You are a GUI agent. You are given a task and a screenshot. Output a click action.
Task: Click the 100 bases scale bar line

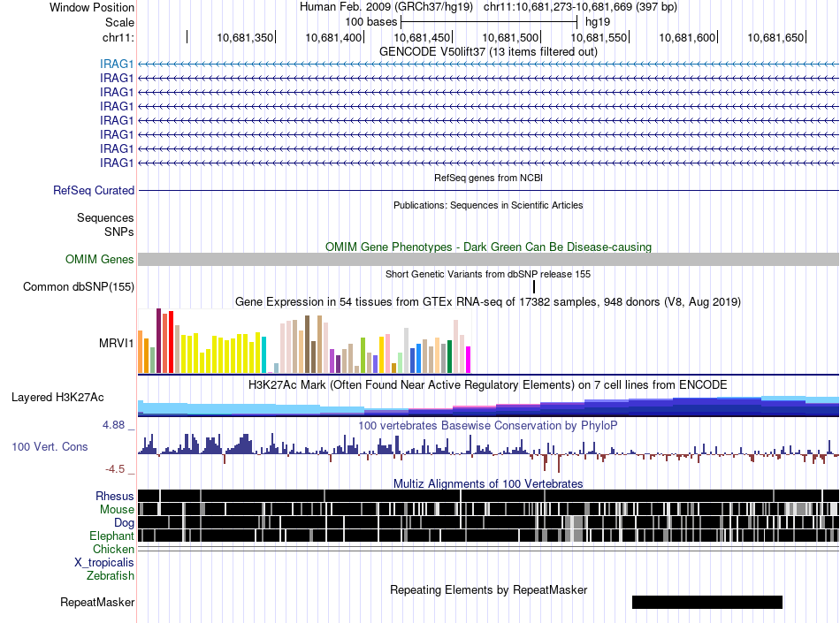point(489,22)
